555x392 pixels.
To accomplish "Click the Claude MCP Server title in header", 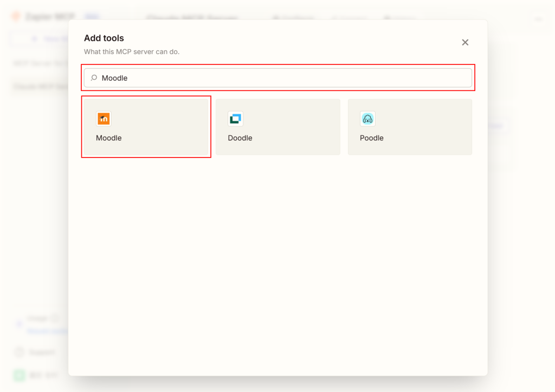I will pyautogui.click(x=192, y=18).
